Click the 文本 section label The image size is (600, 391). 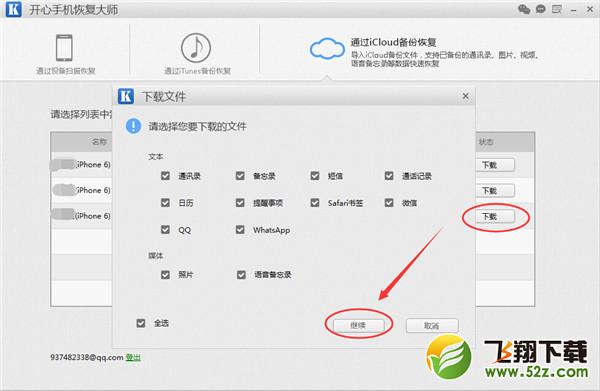coord(156,156)
